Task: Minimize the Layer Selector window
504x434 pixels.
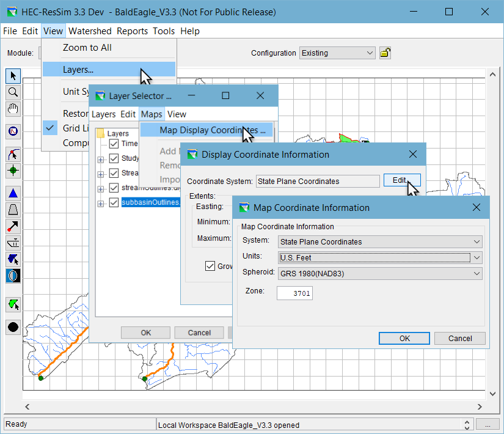Action: click(x=192, y=95)
